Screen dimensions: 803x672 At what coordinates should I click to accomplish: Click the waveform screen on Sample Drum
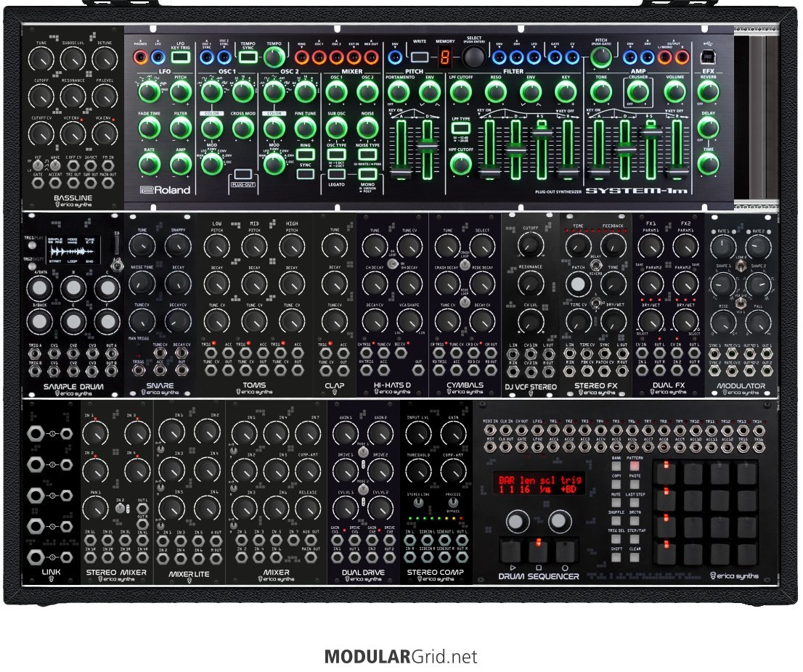pyautogui.click(x=73, y=250)
